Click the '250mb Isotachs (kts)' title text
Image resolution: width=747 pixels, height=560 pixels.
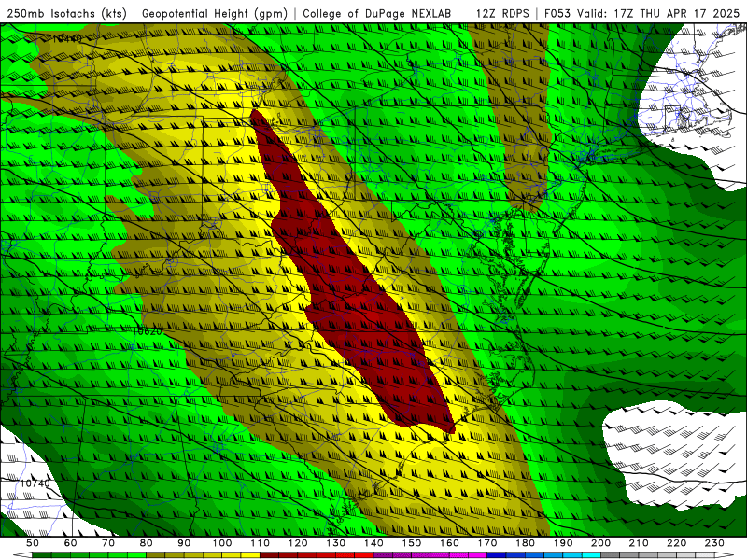click(66, 13)
